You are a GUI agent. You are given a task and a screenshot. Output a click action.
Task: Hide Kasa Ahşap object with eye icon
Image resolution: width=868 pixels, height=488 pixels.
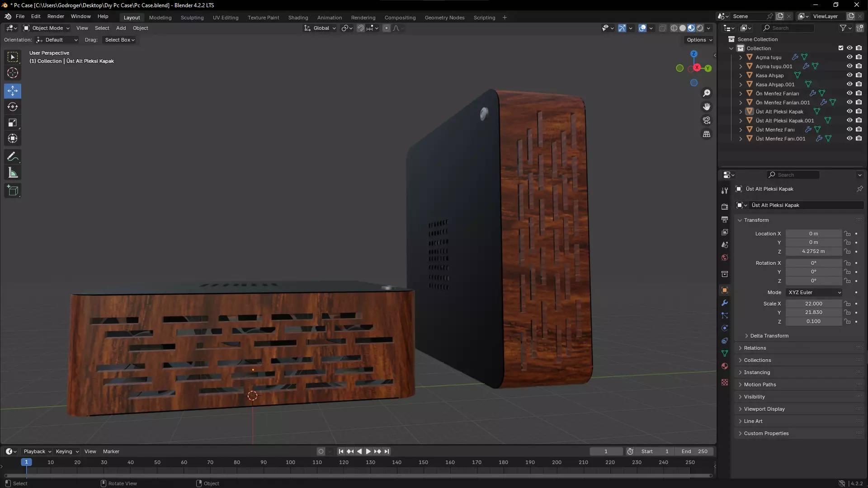849,75
